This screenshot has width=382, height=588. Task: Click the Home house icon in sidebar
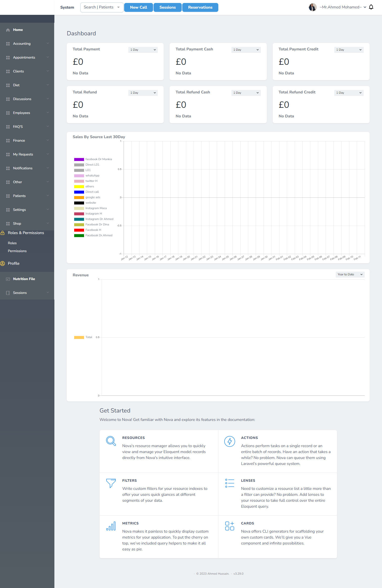(x=8, y=30)
